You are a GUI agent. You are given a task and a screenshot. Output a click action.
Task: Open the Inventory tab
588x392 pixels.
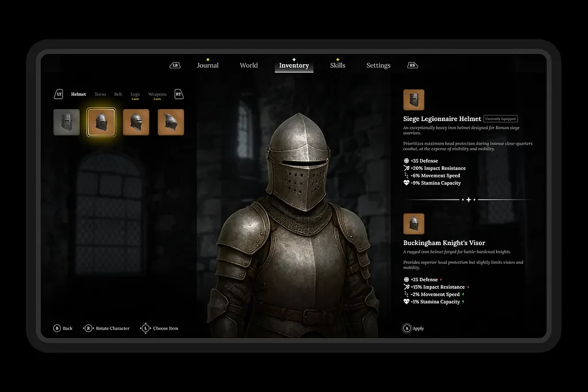click(293, 65)
